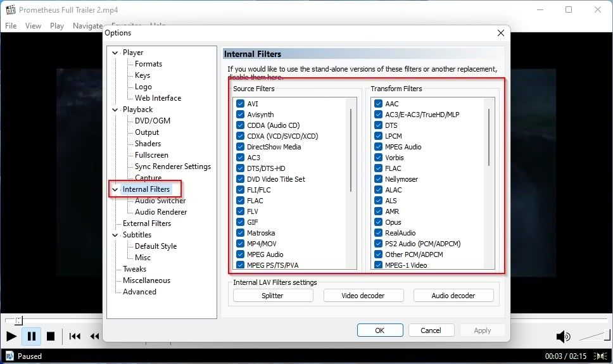Image resolution: width=613 pixels, height=364 pixels.
Task: Select Fullscreen in options tree
Action: pyautogui.click(x=151, y=155)
